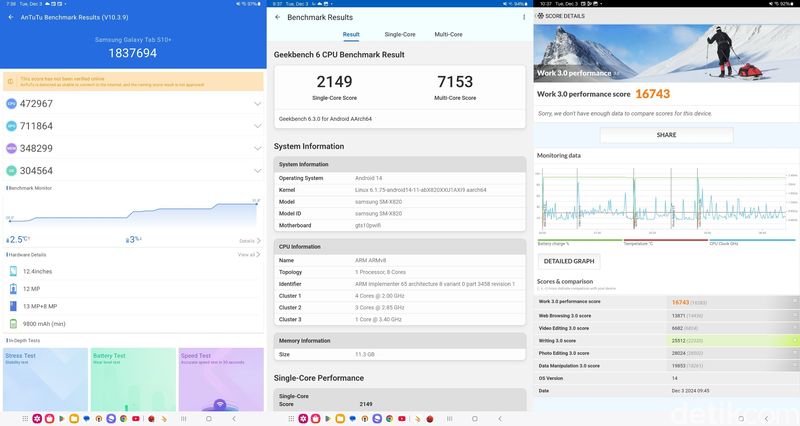Click the AnTuTu benchmark monitor temperature graph
This screenshot has height=426, width=800.
[133, 213]
